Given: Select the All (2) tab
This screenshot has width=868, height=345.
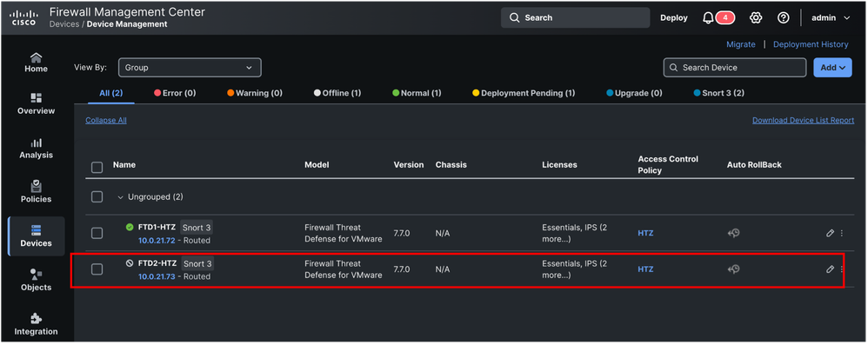Looking at the screenshot, I should pyautogui.click(x=110, y=93).
